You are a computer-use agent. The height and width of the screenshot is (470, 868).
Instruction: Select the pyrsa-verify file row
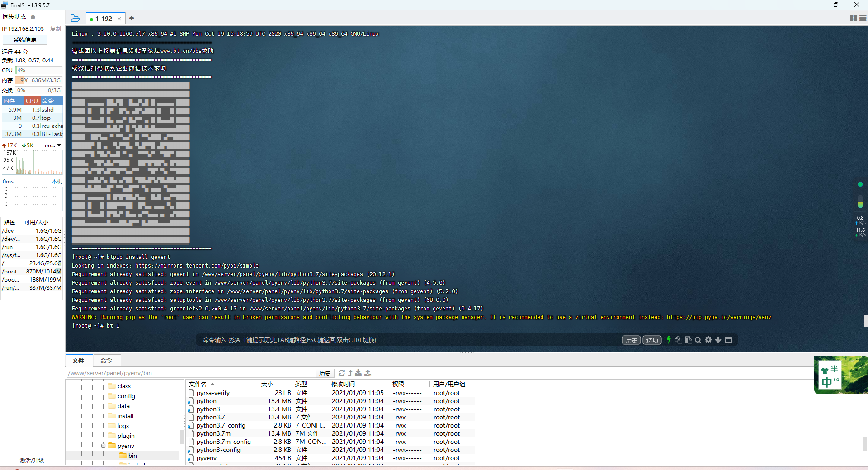(x=330, y=393)
